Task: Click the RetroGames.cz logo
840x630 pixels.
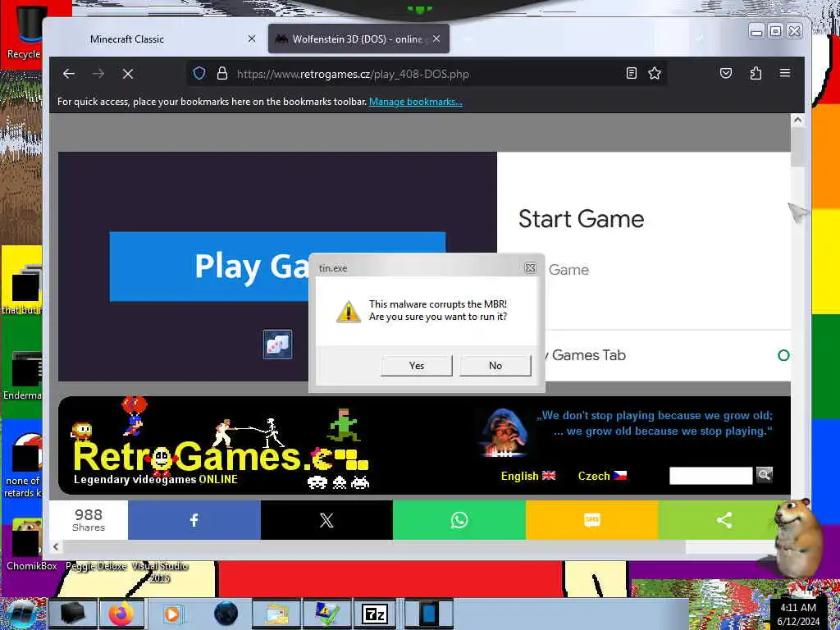Action: click(220, 456)
